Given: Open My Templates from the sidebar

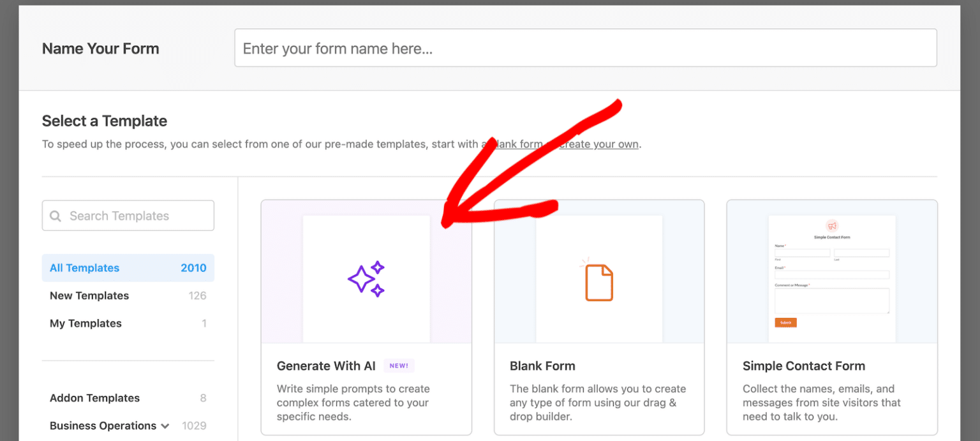Looking at the screenshot, I should pyautogui.click(x=85, y=323).
